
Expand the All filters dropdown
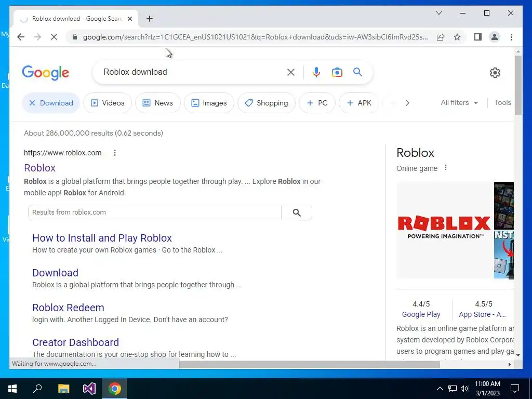459,102
